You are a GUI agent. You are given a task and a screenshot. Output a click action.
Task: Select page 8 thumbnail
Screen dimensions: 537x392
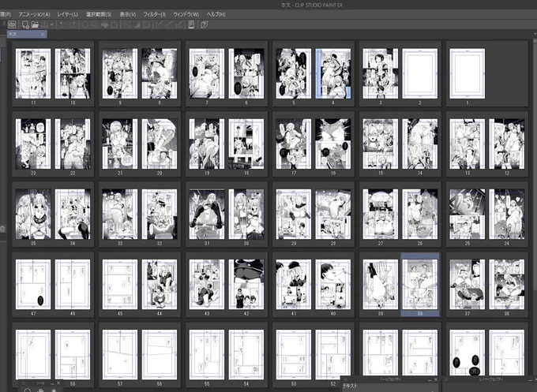pos(160,73)
